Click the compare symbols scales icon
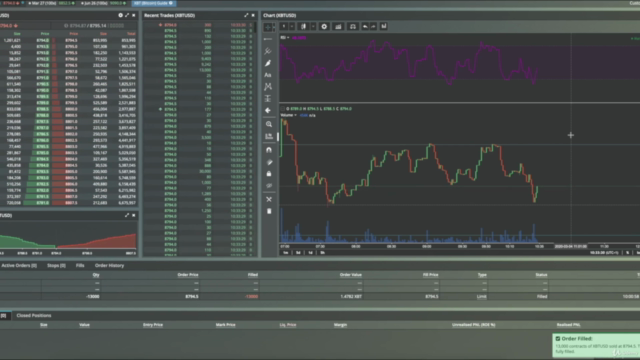 coord(353,27)
